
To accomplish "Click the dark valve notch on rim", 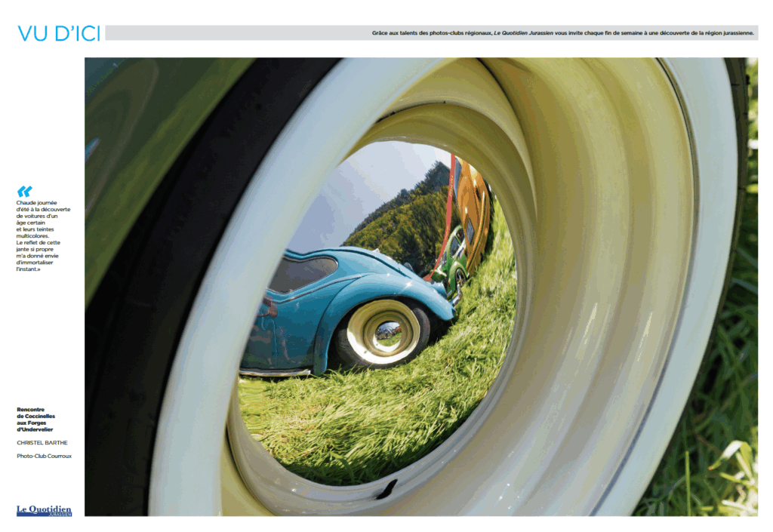I will click(x=386, y=488).
